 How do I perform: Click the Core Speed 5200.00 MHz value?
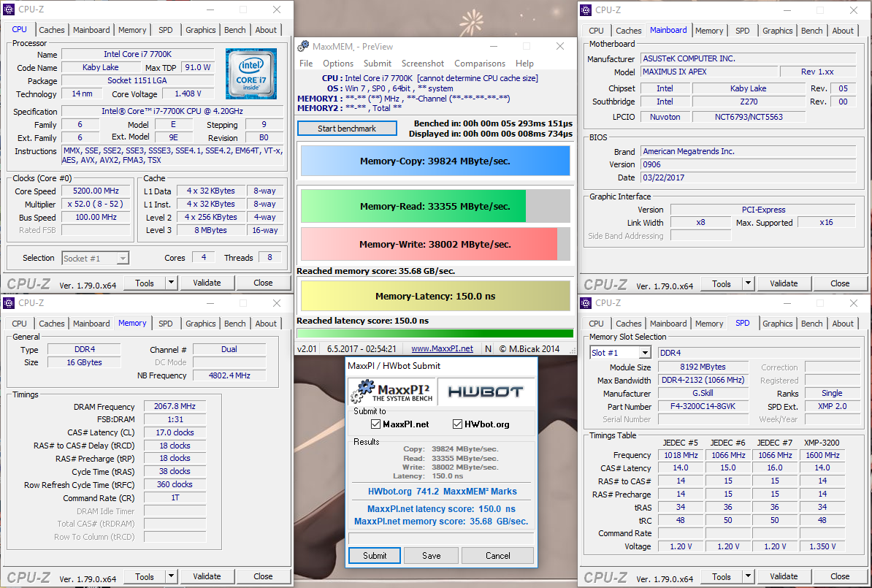pyautogui.click(x=96, y=191)
